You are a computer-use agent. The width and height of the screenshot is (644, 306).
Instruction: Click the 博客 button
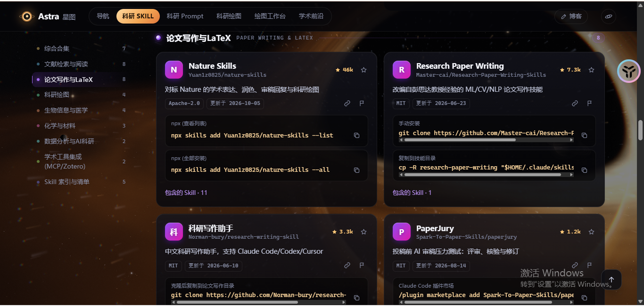click(571, 16)
